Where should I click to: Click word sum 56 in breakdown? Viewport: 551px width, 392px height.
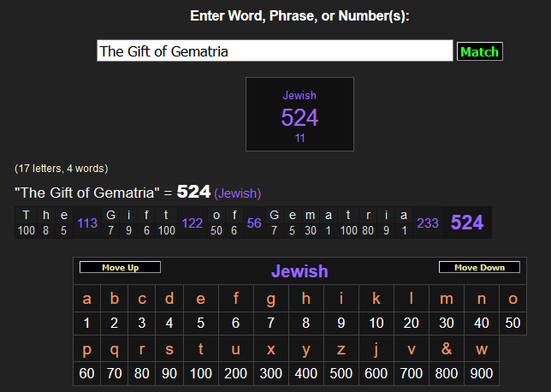(254, 223)
